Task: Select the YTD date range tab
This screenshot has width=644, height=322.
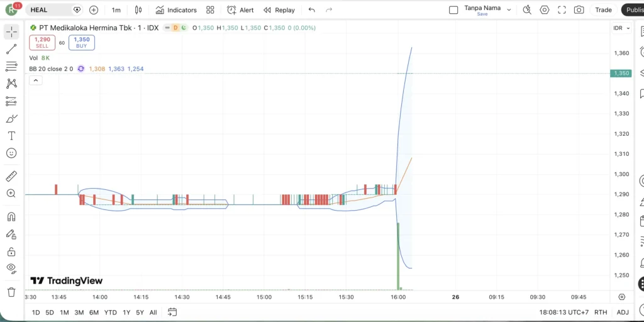Action: [x=110, y=312]
